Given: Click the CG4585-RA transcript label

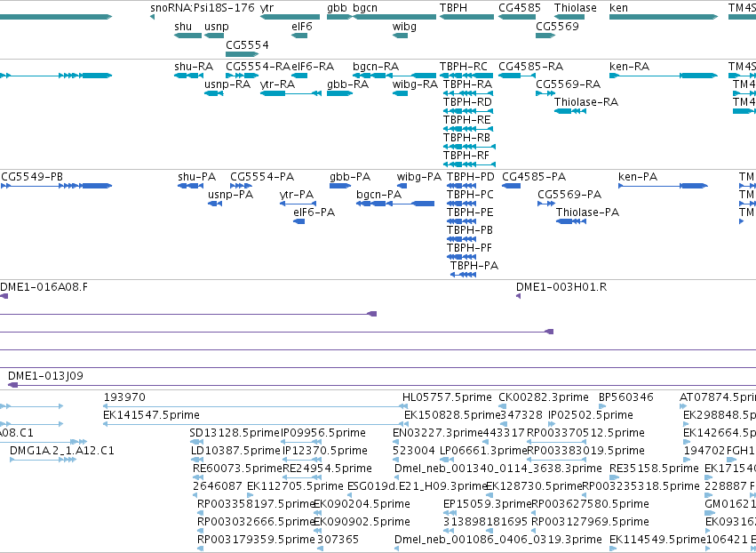Looking at the screenshot, I should (x=530, y=66).
